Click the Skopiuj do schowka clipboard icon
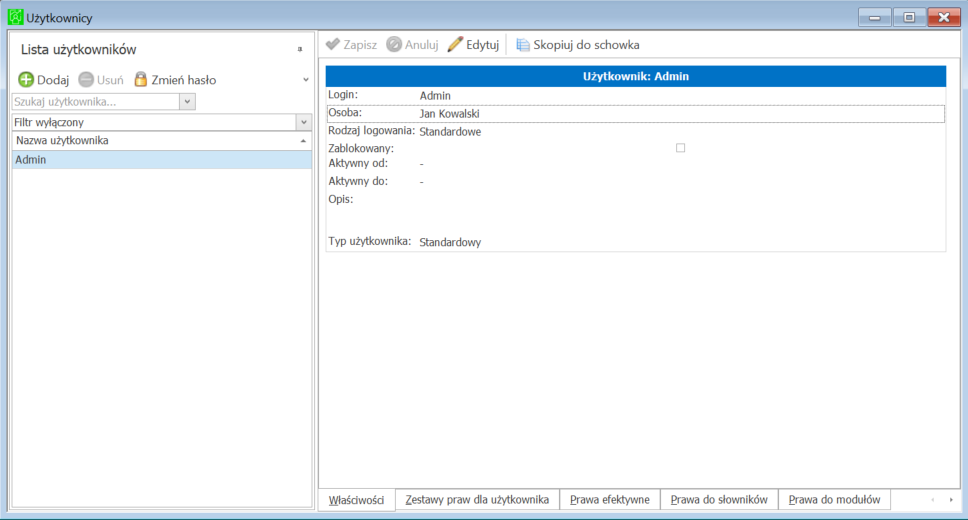 523,45
